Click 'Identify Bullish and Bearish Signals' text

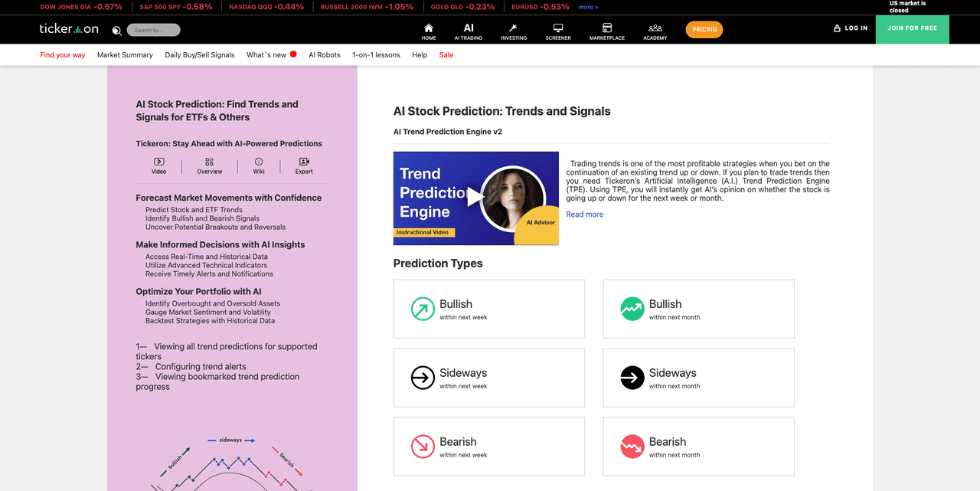pos(202,218)
